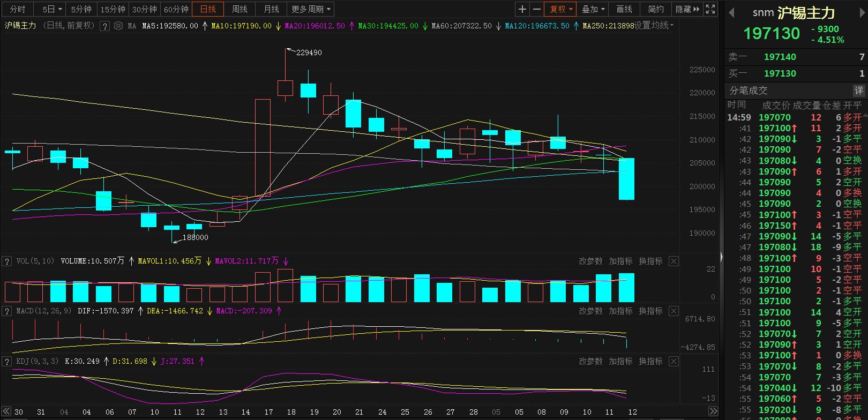Switch to 简约 simple view
This screenshot has height=420, width=868.
[656, 9]
